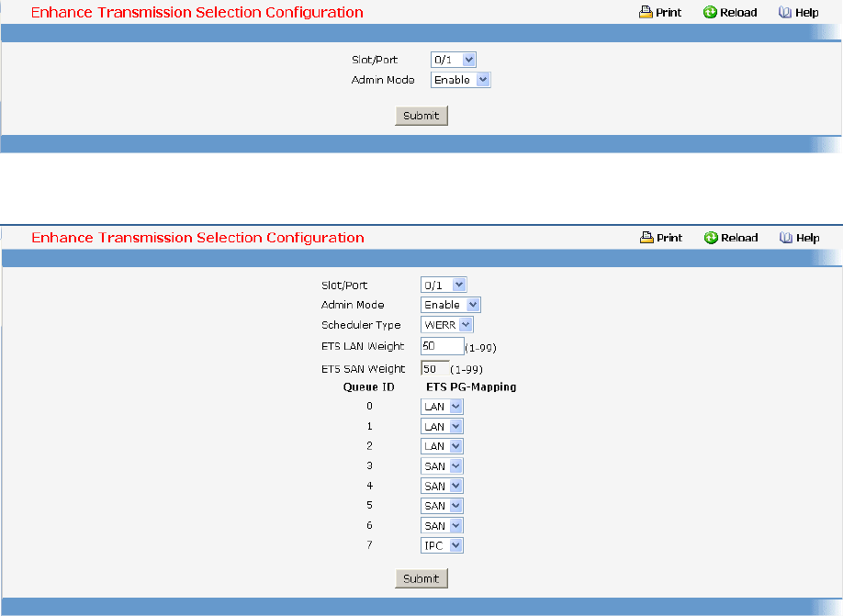
Task: Open Slot/Port dropdown in lower panel
Action: point(444,285)
